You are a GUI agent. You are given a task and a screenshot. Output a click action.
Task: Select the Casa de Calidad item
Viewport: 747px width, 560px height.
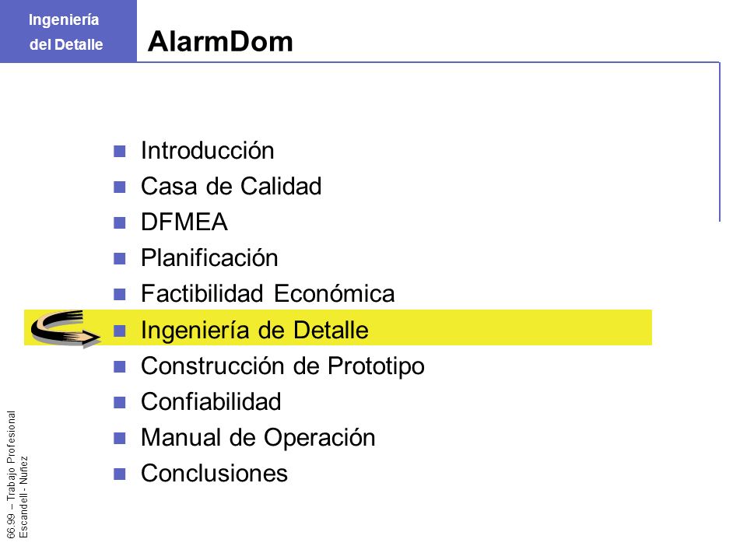tap(232, 186)
